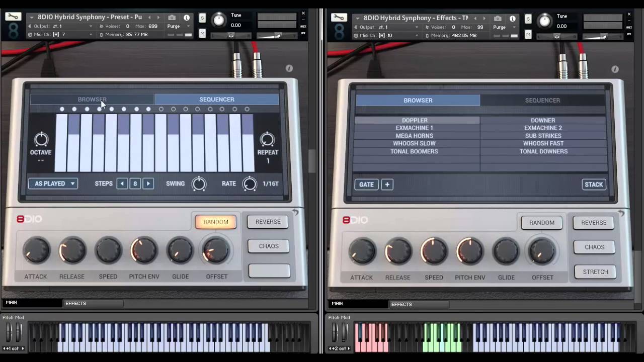Click curled arrow icon on Effects pedal corner
This screenshot has width=644, height=362.
pos(621,214)
